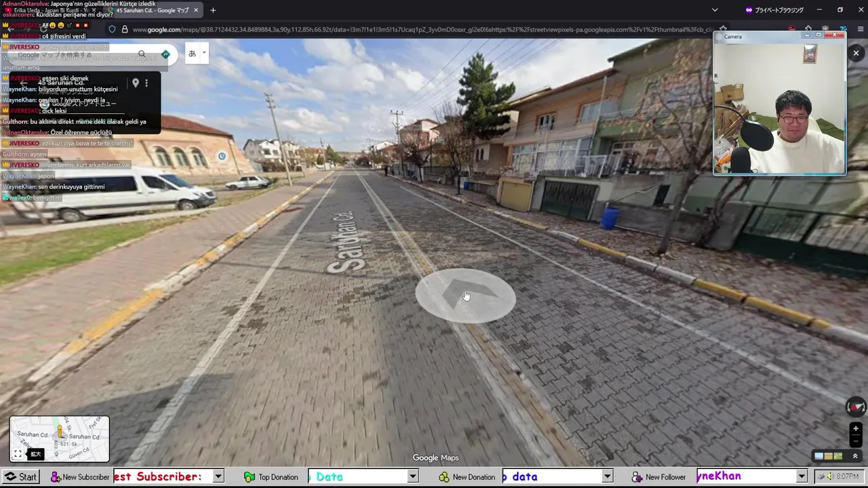The width and height of the screenshot is (868, 488).
Task: Zoom out with the minus button
Action: [856, 441]
